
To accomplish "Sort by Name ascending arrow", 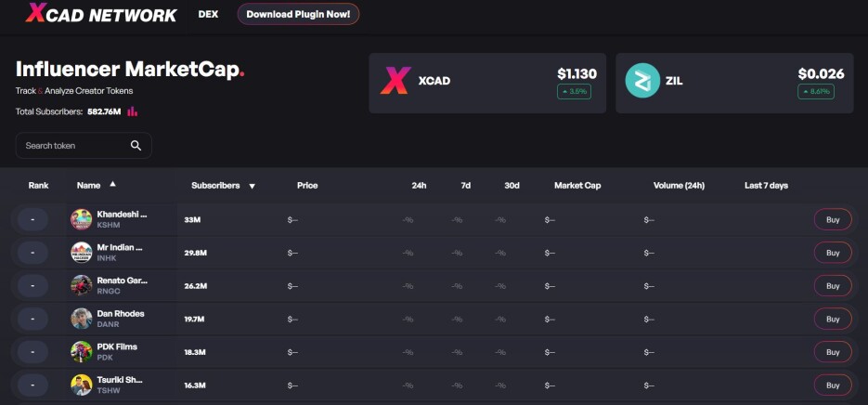I will point(113,184).
